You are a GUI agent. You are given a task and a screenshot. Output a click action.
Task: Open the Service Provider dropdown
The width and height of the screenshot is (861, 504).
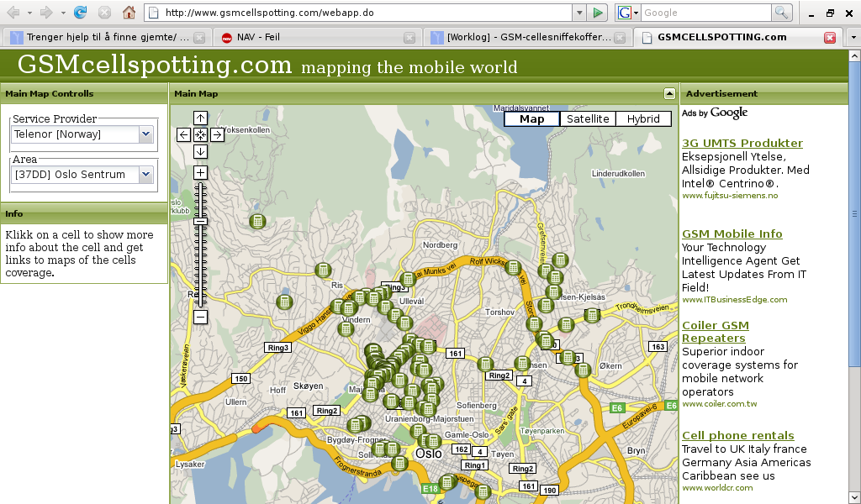coord(145,134)
